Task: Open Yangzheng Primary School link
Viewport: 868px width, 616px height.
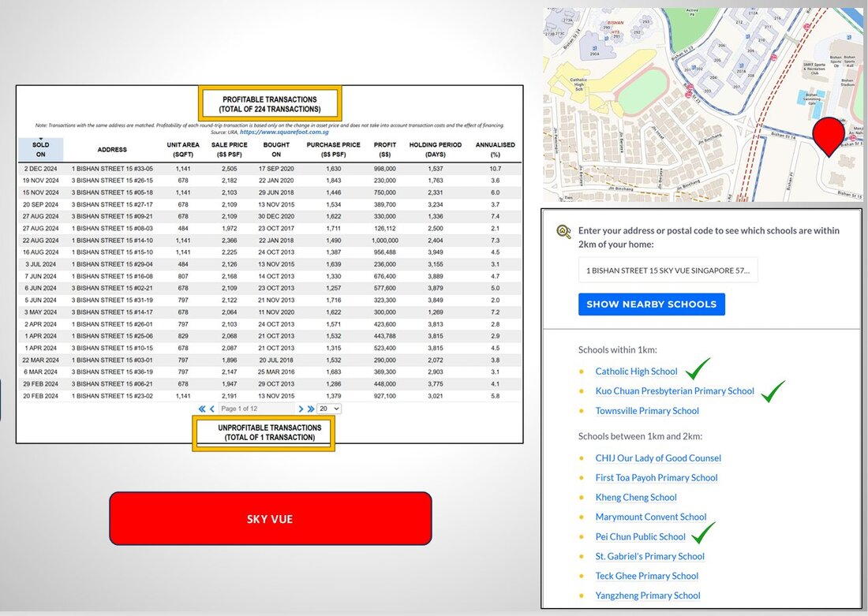Action: coord(648,595)
